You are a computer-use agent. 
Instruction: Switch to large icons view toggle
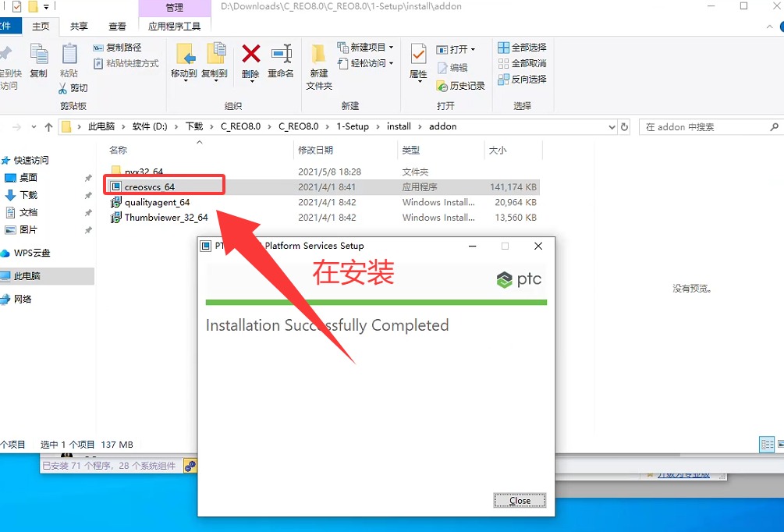pyautogui.click(x=780, y=444)
